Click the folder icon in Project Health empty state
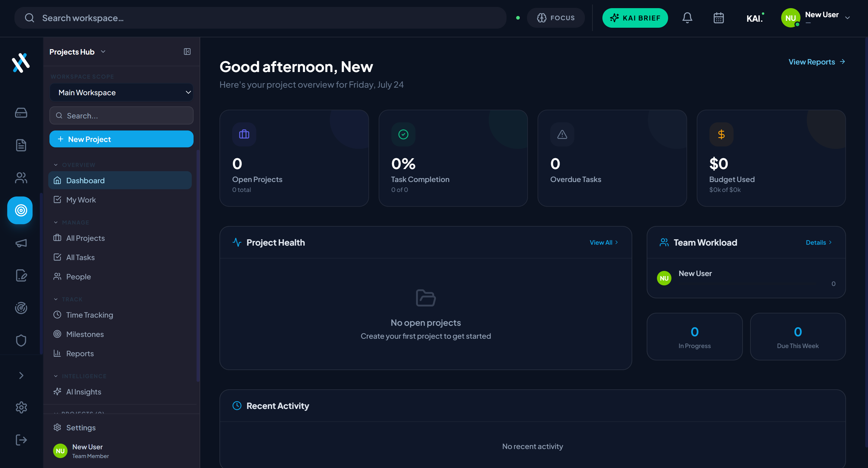 (426, 298)
